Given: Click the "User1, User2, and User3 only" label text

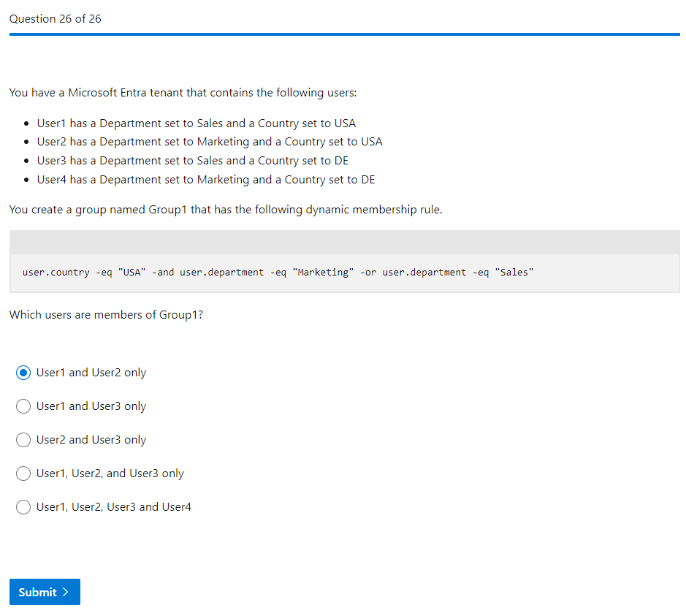Looking at the screenshot, I should click(110, 474).
